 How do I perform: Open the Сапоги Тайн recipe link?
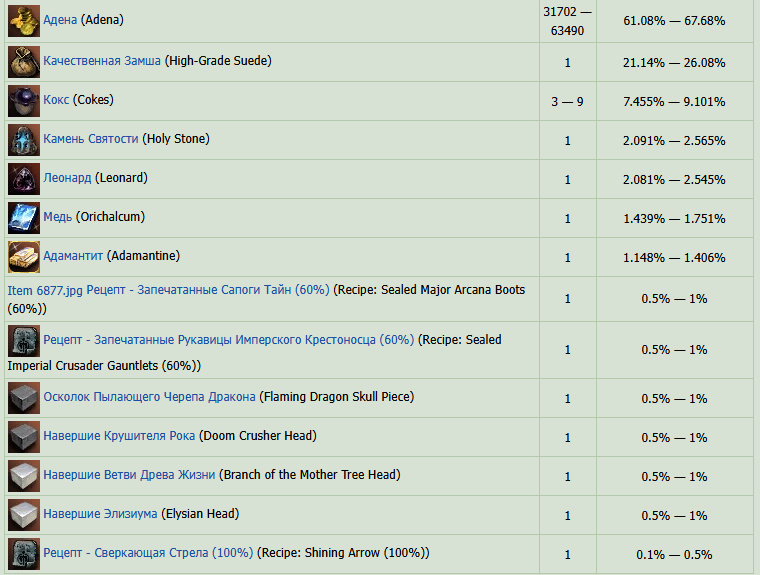[208, 290]
